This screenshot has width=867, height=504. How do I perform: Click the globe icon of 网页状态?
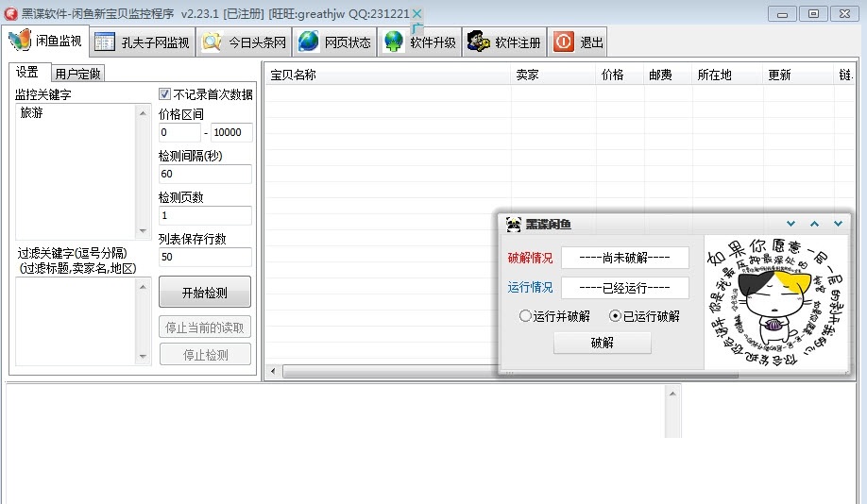(x=309, y=42)
